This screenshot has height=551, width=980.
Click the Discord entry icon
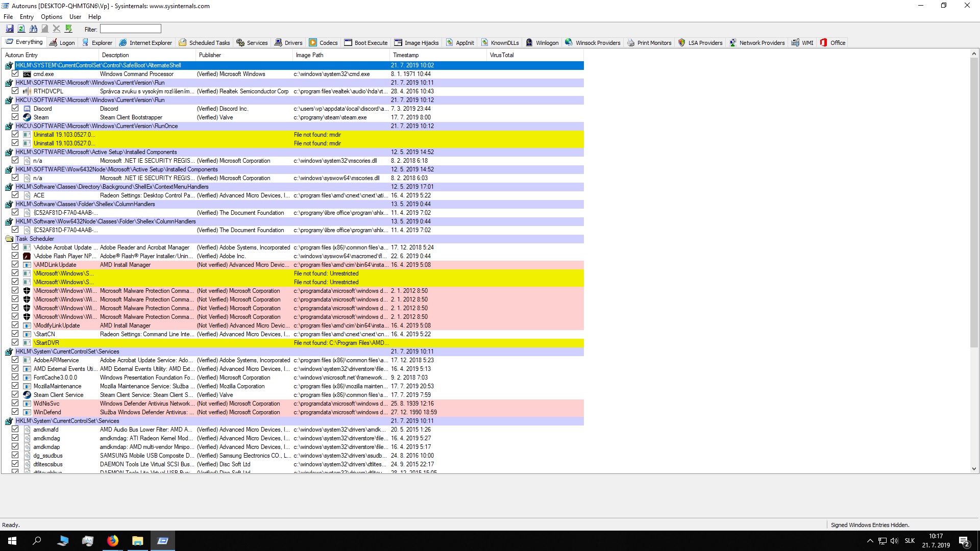(27, 109)
